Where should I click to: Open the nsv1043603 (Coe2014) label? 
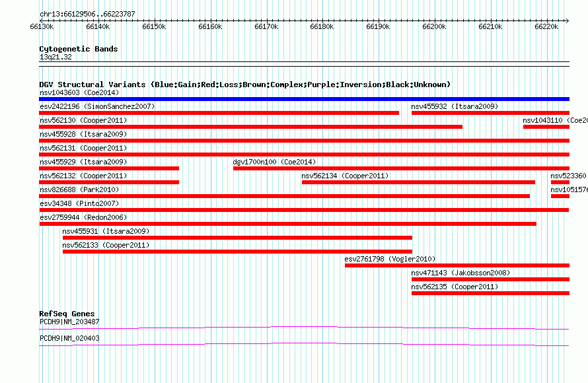click(x=79, y=92)
